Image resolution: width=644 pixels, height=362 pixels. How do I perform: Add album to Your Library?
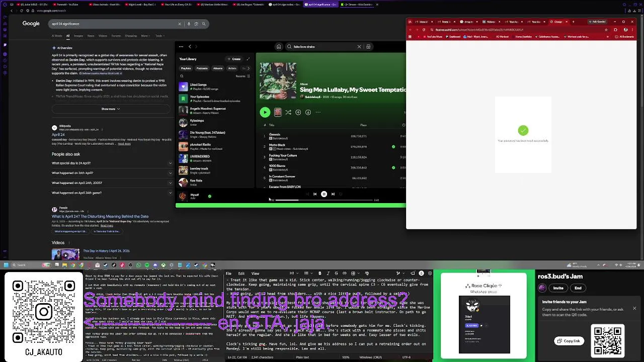pos(298,112)
